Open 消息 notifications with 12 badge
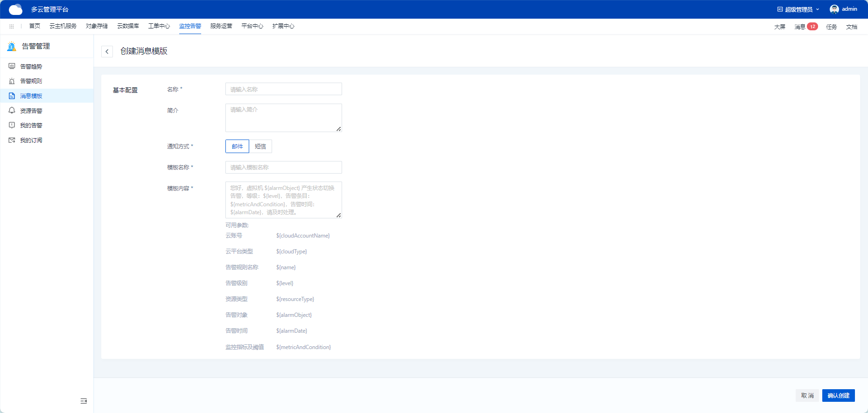Viewport: 868px width, 413px height. click(805, 27)
